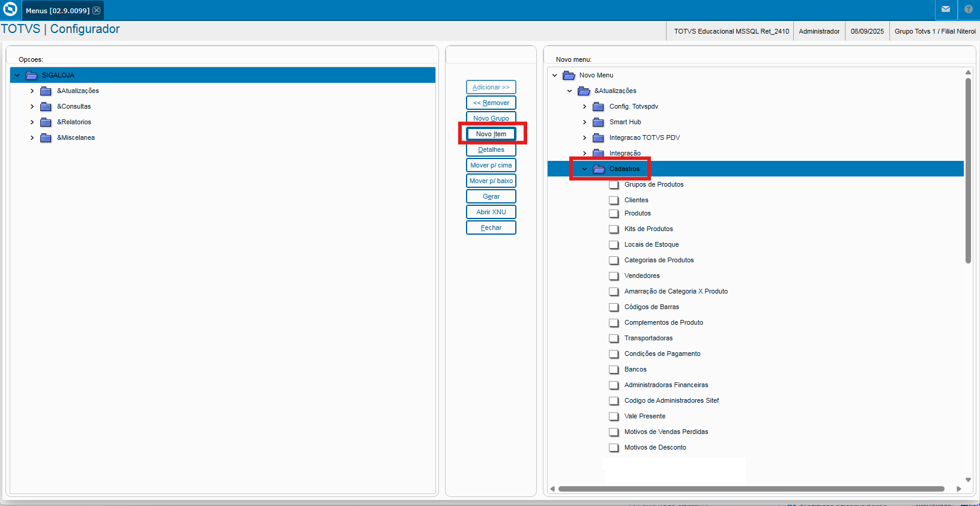Switch to the Menus [02.9.0099] tab

[58, 11]
